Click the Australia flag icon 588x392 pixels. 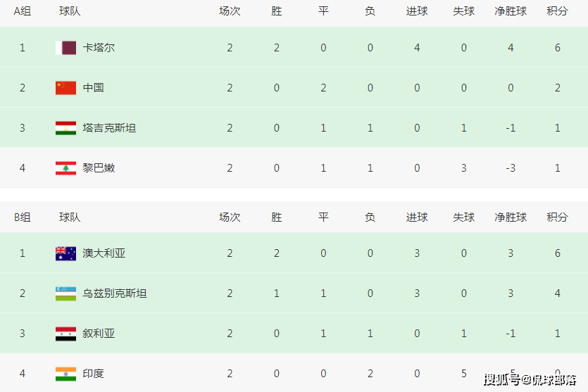point(65,253)
